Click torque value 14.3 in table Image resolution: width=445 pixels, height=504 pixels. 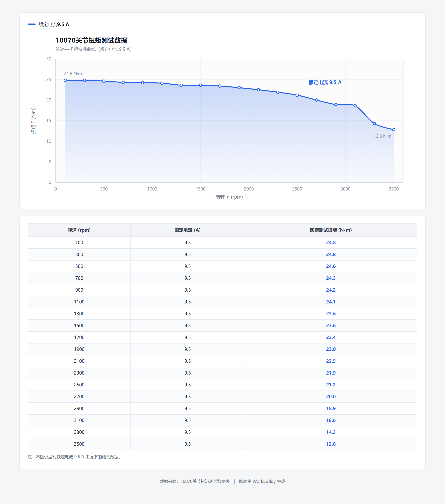coord(331,432)
